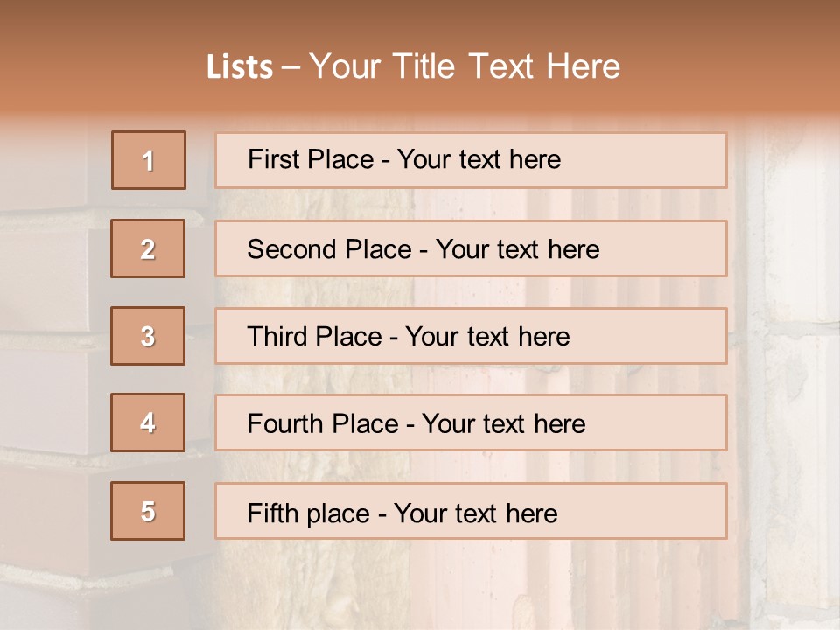
Task: Click the number 1 box
Action: point(149,160)
